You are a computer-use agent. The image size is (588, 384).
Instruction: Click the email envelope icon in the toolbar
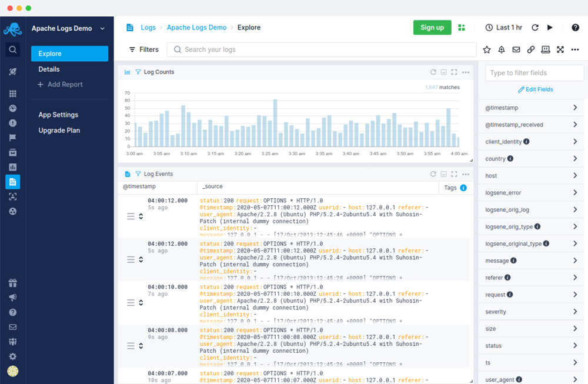[x=516, y=50]
